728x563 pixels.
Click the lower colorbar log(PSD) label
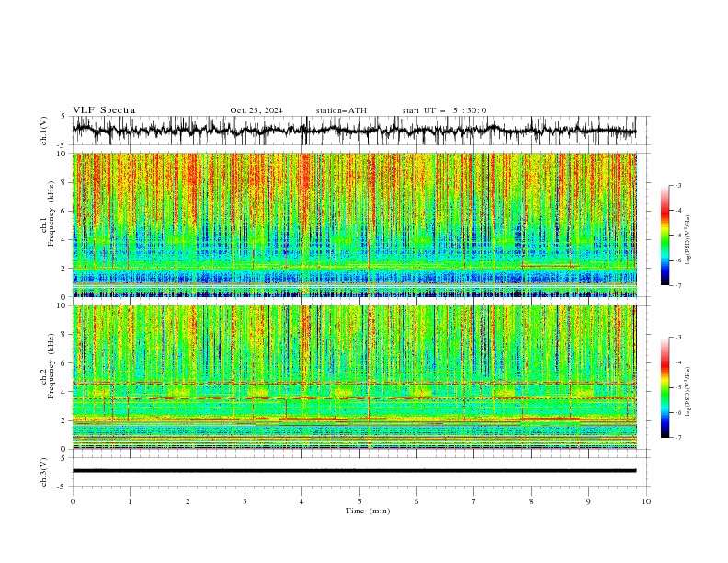[x=688, y=392]
